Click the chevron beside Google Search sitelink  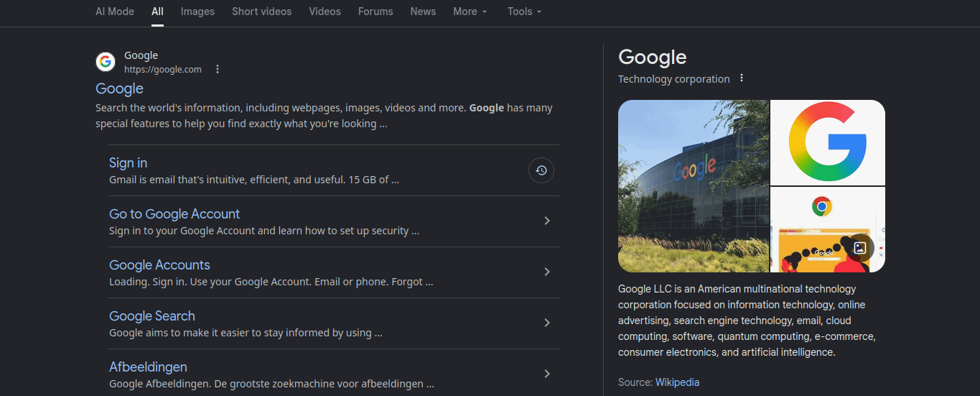click(547, 323)
